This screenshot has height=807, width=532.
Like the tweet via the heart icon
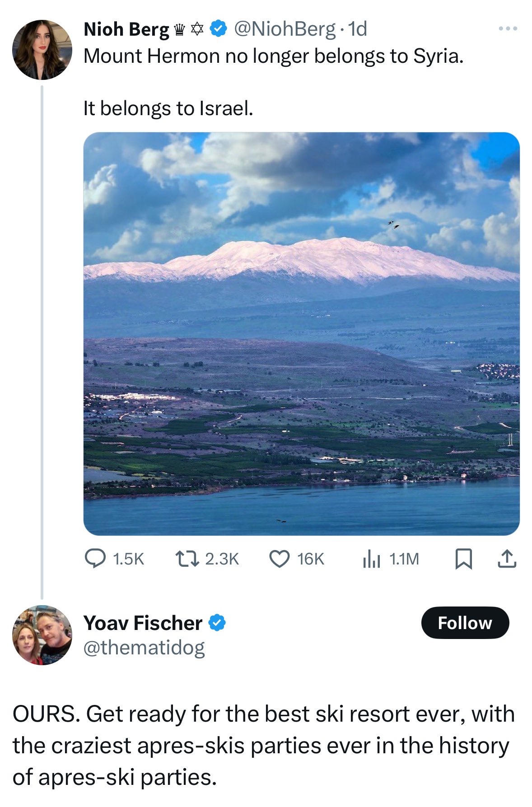coord(280,559)
